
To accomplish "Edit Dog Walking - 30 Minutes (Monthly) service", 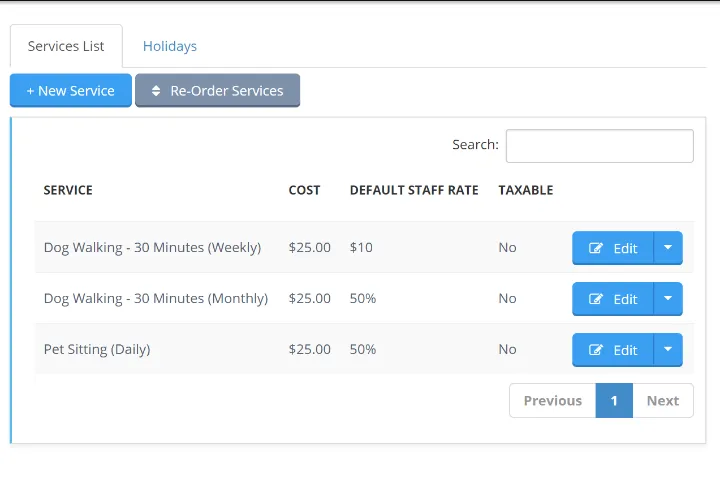I will click(x=613, y=299).
